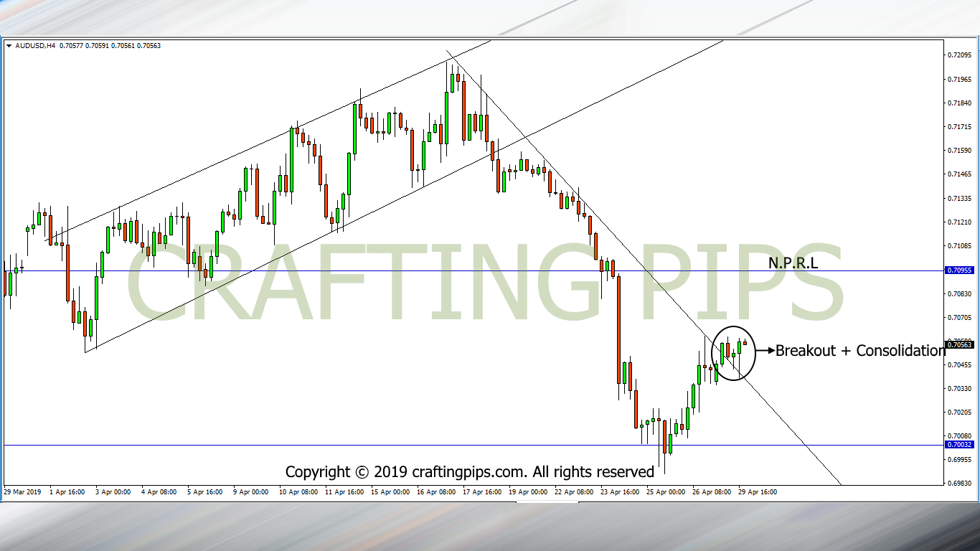Click price axis value 0.71965
Image resolution: width=980 pixels, height=551 pixels.
(x=959, y=79)
